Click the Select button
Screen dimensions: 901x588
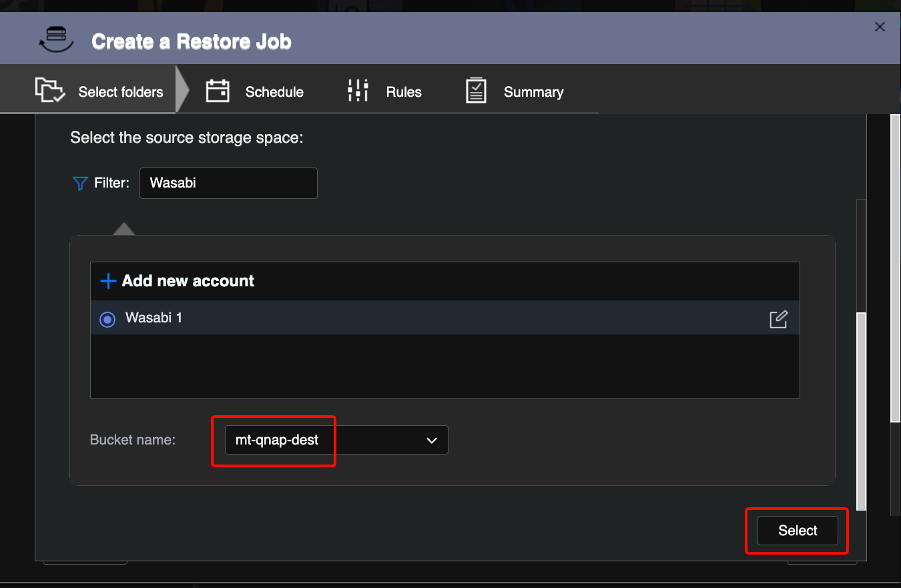click(798, 531)
